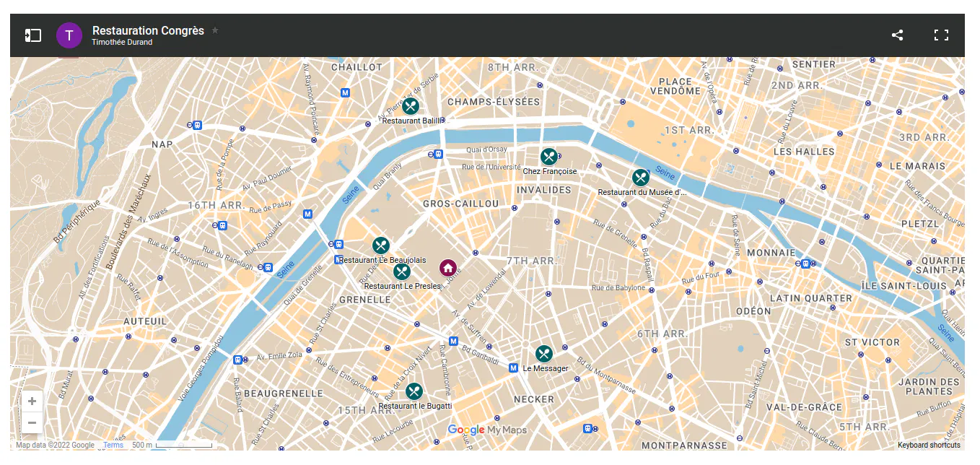This screenshot has height=465, width=980.
Task: Zoom out with the minus button
Action: [32, 422]
